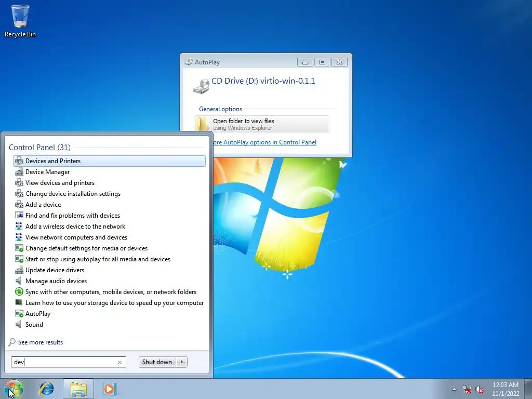This screenshot has height=399, width=532.
Task: Click Open folder to view files in AutoPlay
Action: pos(262,124)
